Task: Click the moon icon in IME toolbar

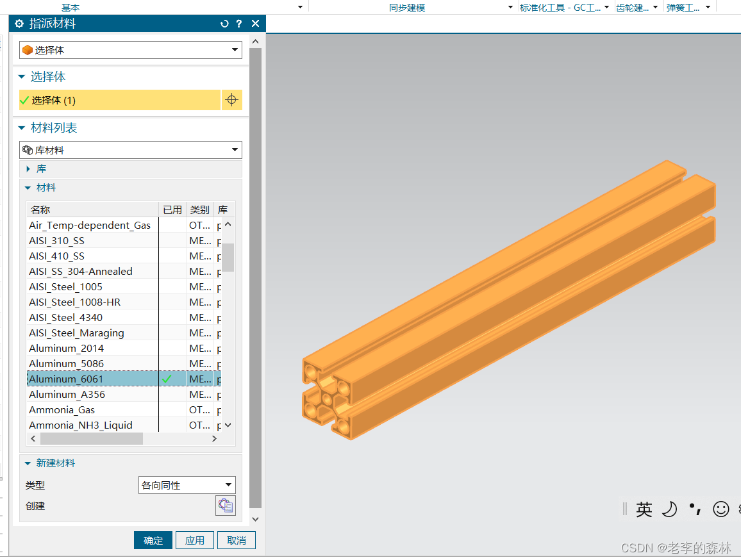Action: tap(669, 509)
